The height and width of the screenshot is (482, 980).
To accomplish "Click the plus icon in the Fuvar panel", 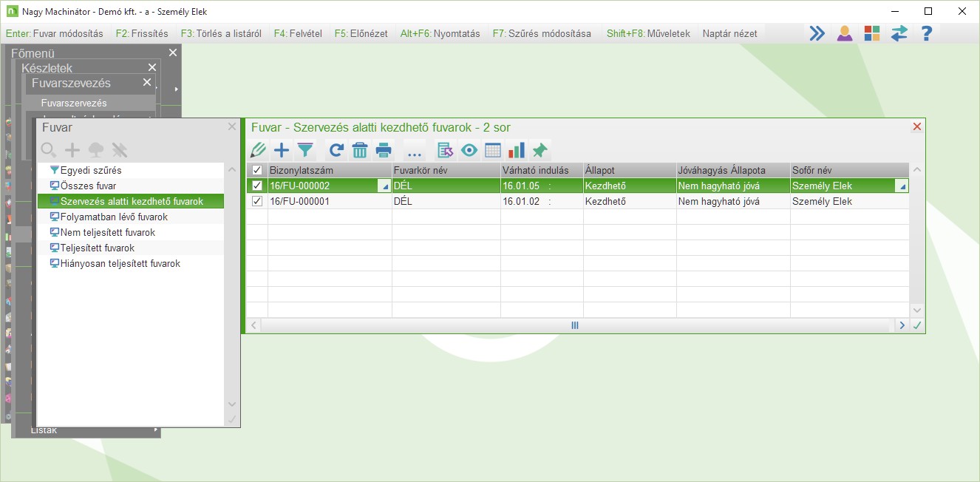I will point(72,150).
